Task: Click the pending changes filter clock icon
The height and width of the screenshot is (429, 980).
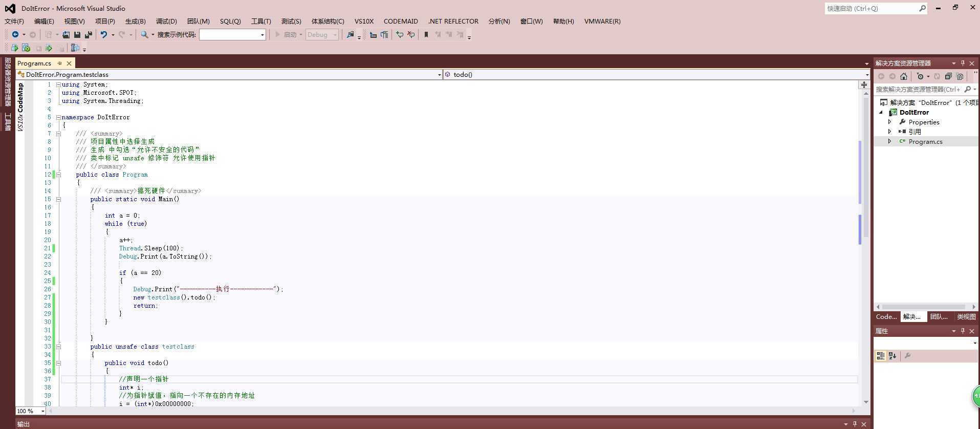Action: point(920,76)
